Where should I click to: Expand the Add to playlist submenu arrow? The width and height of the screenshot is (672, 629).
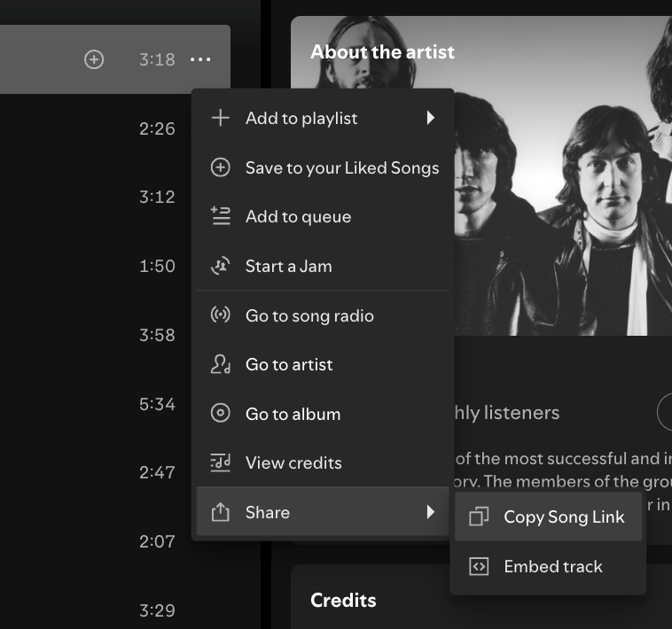pos(430,118)
